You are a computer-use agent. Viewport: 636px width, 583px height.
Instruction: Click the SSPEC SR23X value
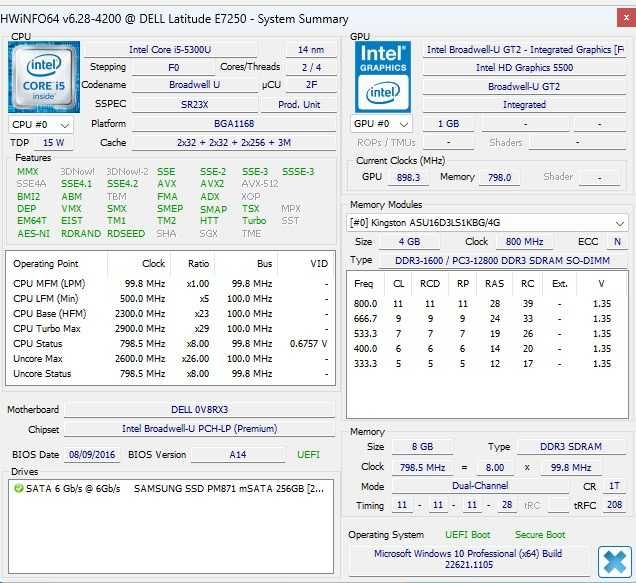point(195,104)
